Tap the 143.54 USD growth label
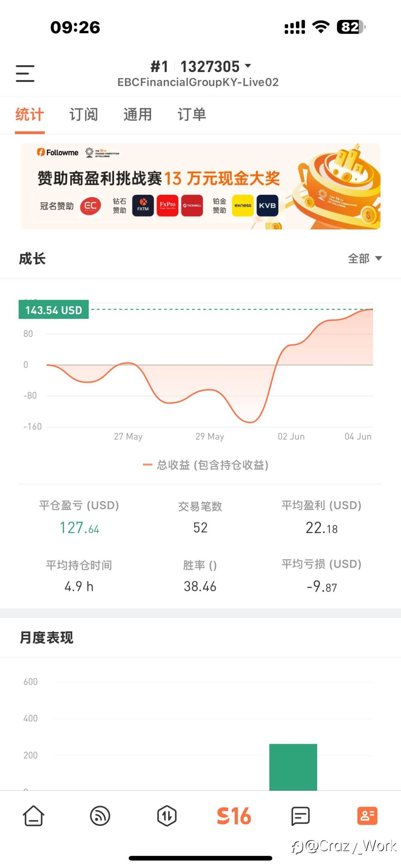This screenshot has width=401, height=868. 54,310
